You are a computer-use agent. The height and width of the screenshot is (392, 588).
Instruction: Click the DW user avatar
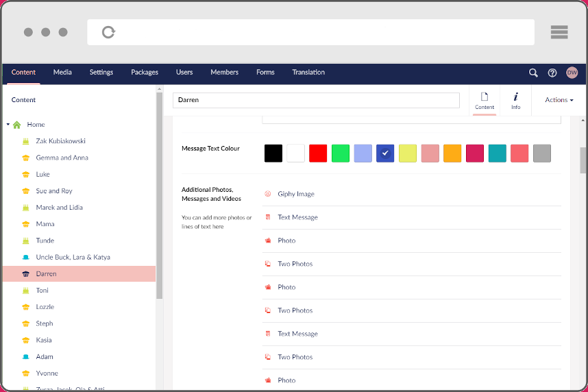(572, 73)
